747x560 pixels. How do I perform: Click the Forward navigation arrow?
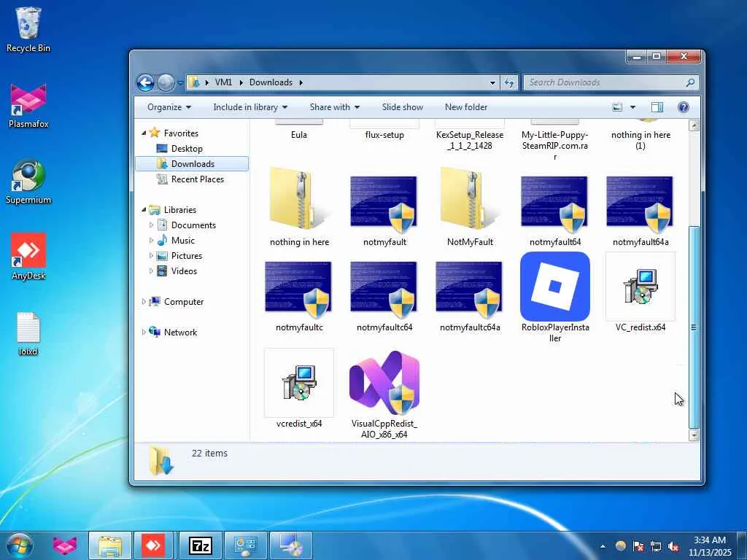166,83
